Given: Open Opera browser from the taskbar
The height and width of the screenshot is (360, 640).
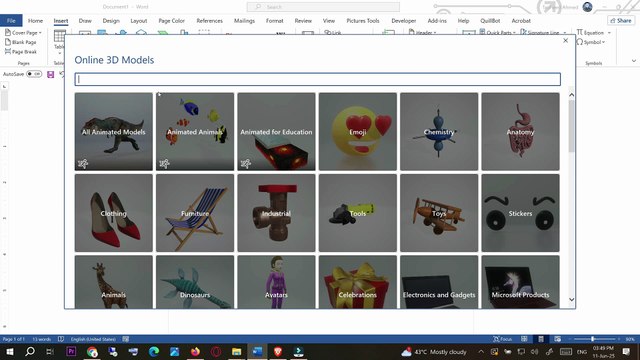Looking at the screenshot, I should point(216,351).
